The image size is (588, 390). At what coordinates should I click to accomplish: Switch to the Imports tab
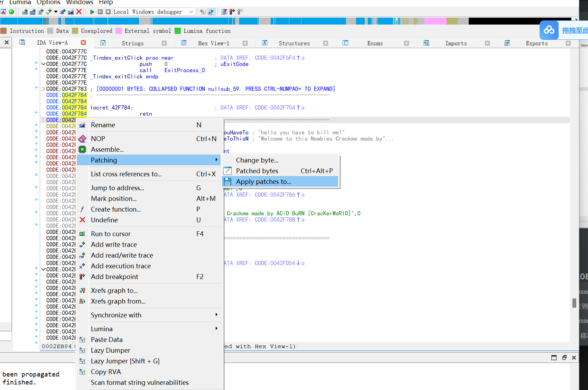[x=456, y=43]
